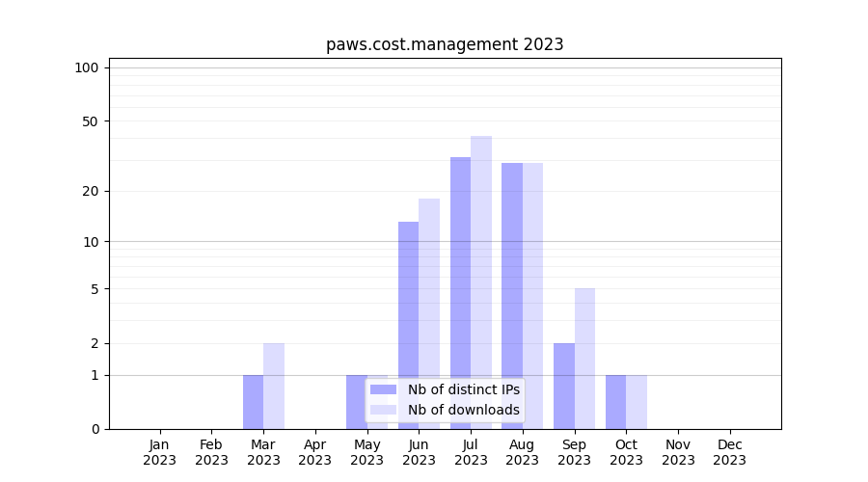Viewport: 868px width, 482px height.
Task: Click the 'Dec 2023' x-axis label
Action: pos(730,452)
